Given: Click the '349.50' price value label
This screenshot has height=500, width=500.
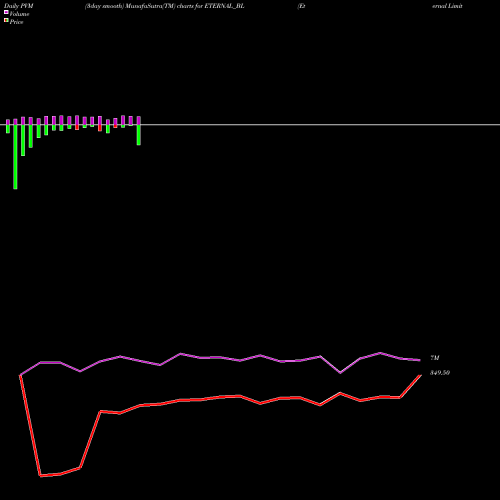Looking at the screenshot, I should click(440, 373).
